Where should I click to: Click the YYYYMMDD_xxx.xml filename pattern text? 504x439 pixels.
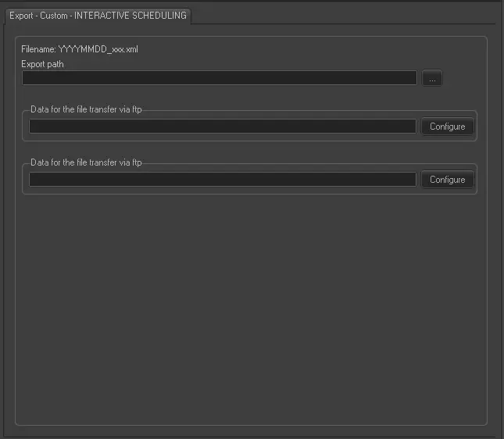point(98,49)
